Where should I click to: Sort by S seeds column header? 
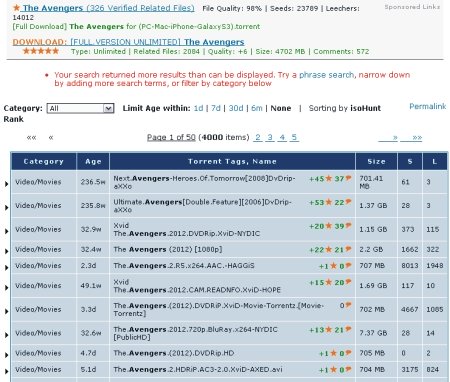tap(410, 161)
